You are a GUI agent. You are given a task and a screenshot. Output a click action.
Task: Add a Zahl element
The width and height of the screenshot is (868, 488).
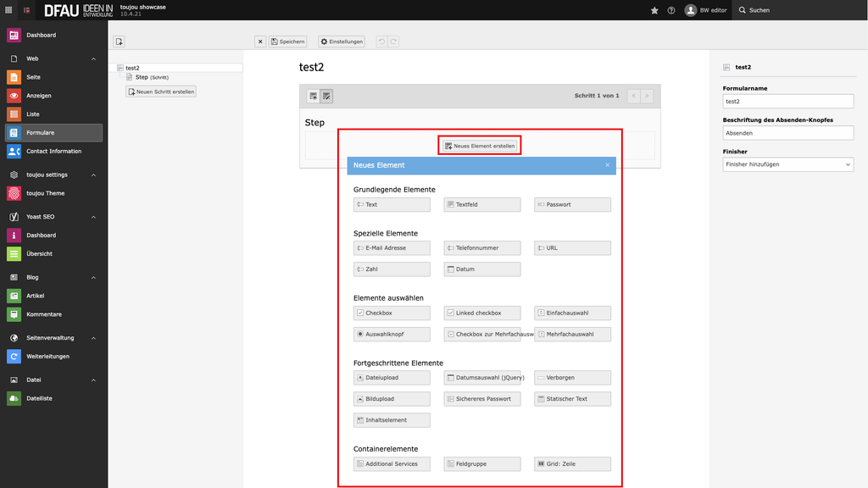pos(392,269)
